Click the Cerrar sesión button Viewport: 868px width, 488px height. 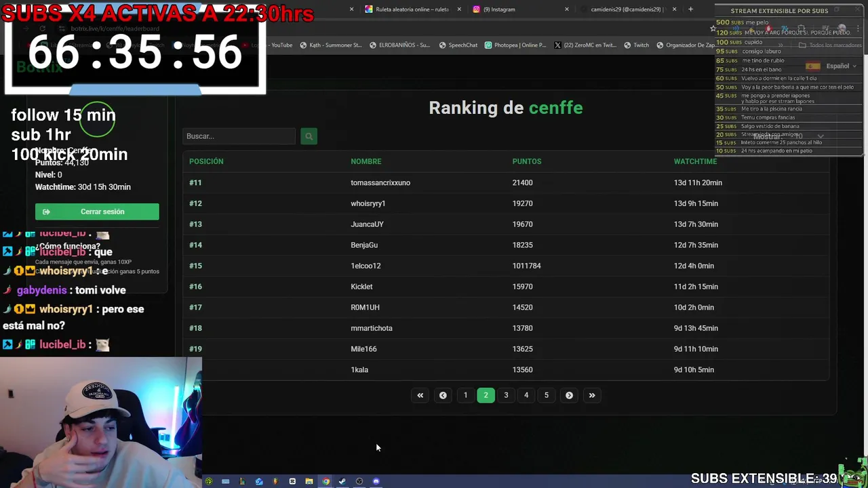point(97,211)
